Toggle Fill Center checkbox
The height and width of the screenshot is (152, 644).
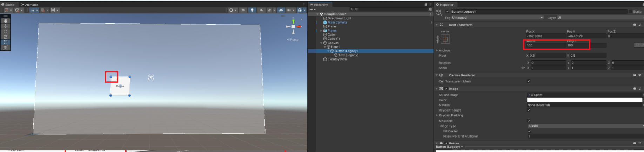pos(529,131)
